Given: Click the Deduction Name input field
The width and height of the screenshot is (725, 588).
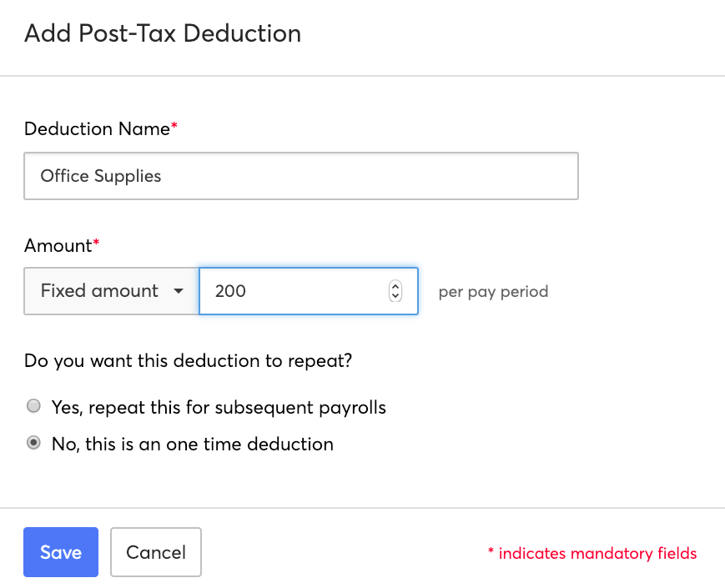Looking at the screenshot, I should [300, 176].
